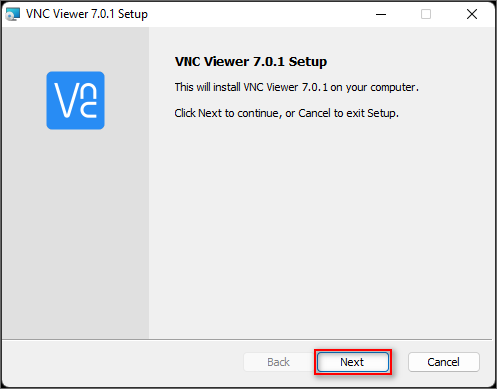The image size is (497, 389).
Task: Click the empty area of the right content panel
Action: (322, 227)
